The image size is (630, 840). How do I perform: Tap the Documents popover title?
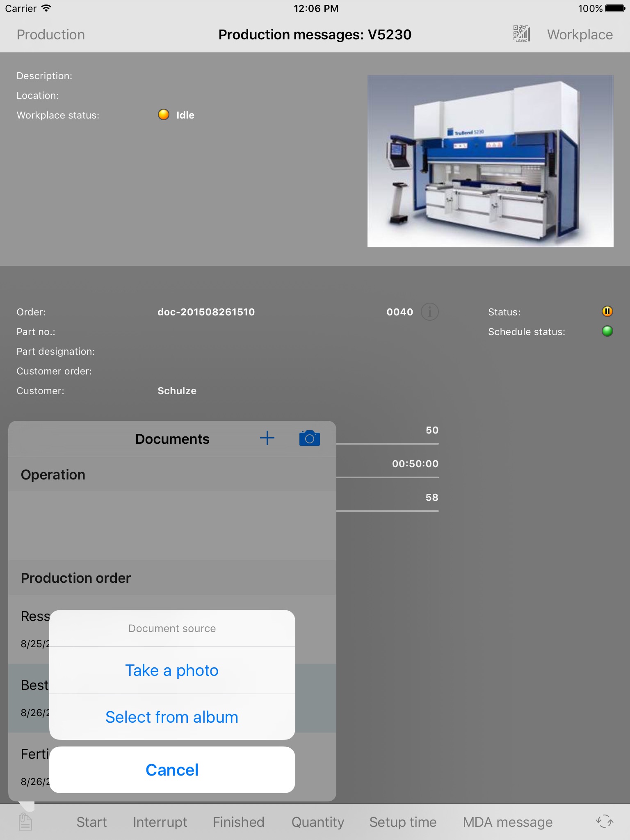[172, 439]
